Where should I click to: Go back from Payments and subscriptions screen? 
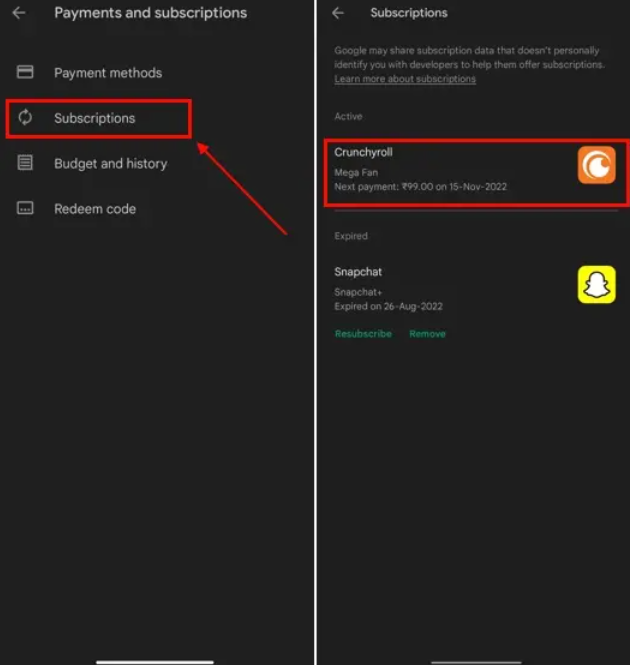point(19,13)
